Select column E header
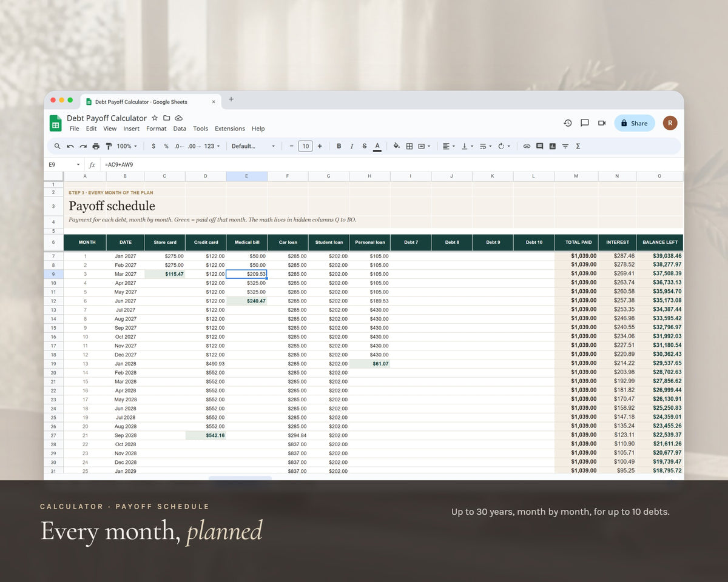Viewport: 728px width, 582px height. click(246, 176)
